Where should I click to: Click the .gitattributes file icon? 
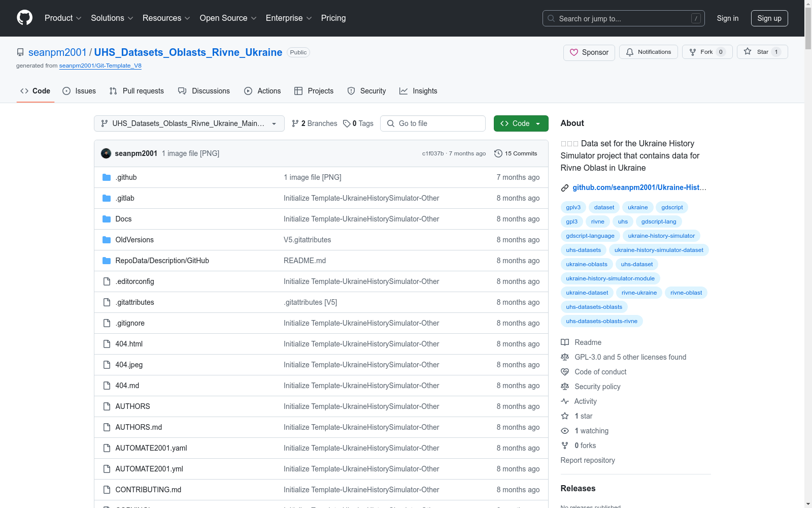click(107, 302)
